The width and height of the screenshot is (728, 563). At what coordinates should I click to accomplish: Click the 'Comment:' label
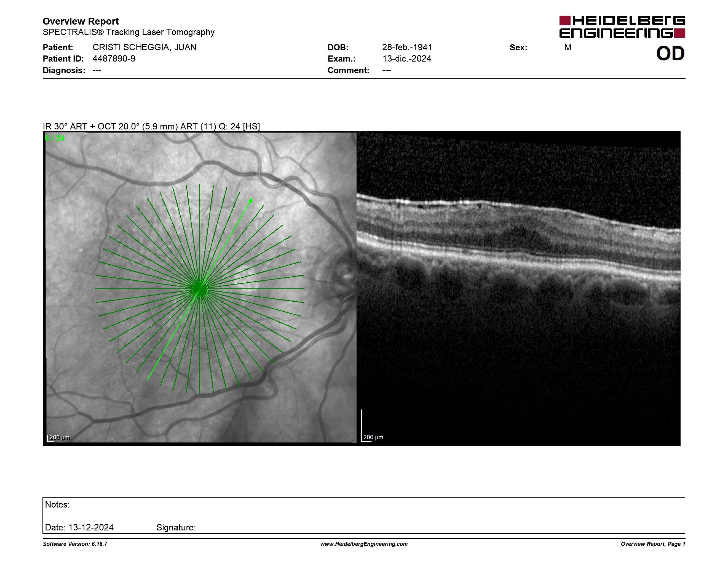pyautogui.click(x=348, y=70)
